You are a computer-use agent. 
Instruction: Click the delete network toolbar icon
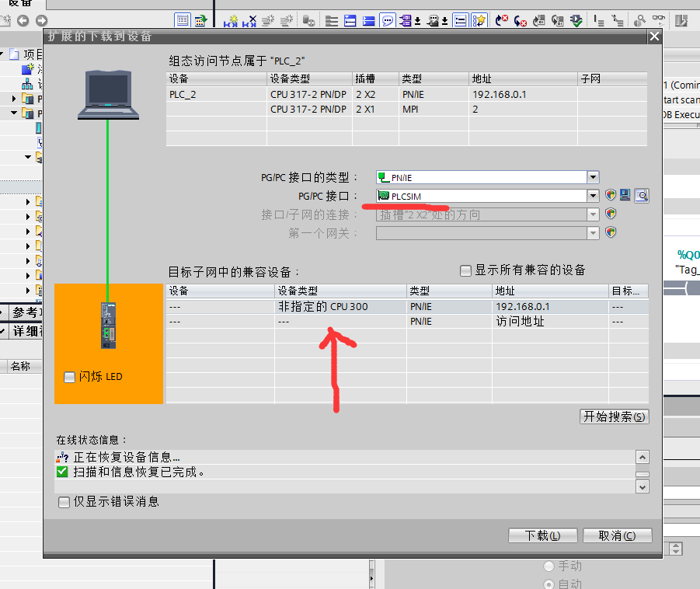pos(249,20)
